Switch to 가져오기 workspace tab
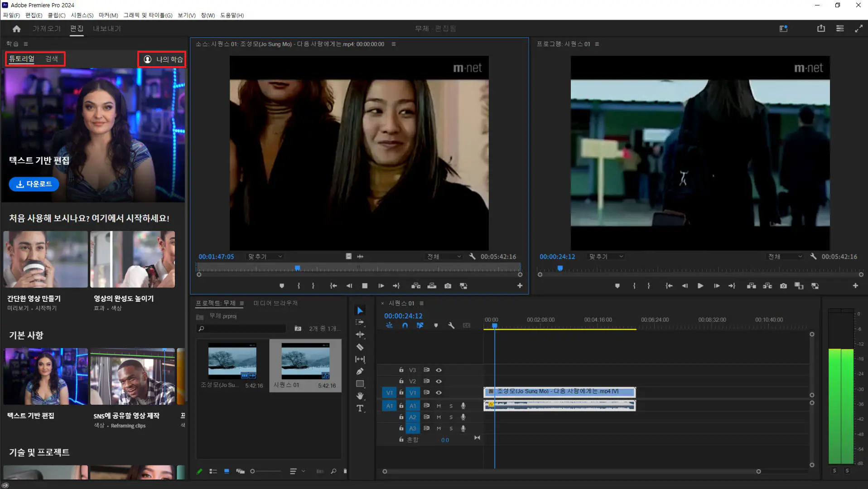The width and height of the screenshot is (868, 489). pyautogui.click(x=46, y=29)
